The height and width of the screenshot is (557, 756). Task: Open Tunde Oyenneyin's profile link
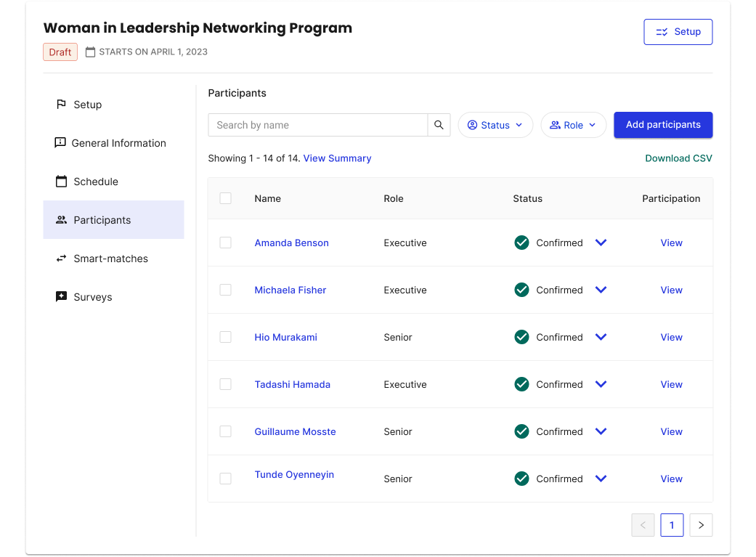294,474
